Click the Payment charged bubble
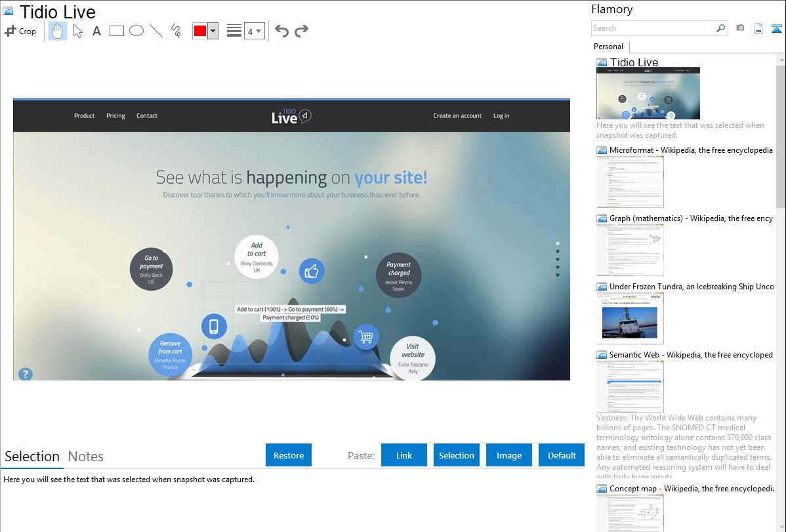786x532 pixels. (398, 276)
